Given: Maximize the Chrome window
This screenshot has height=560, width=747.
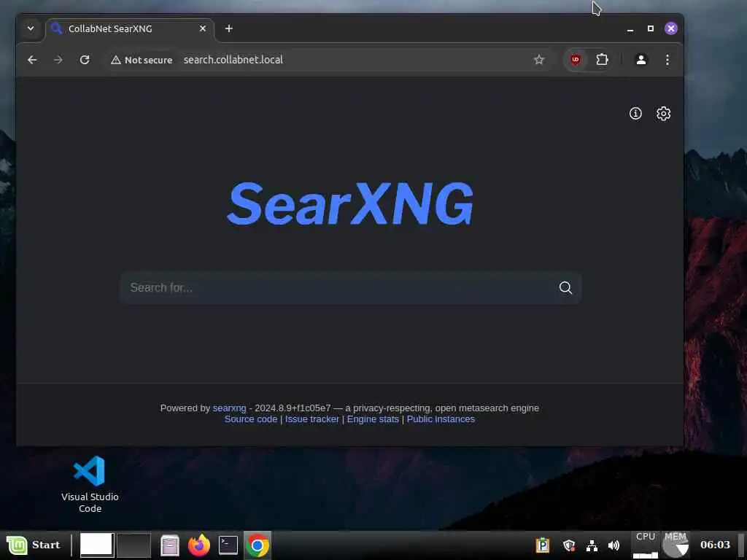Looking at the screenshot, I should (650, 28).
